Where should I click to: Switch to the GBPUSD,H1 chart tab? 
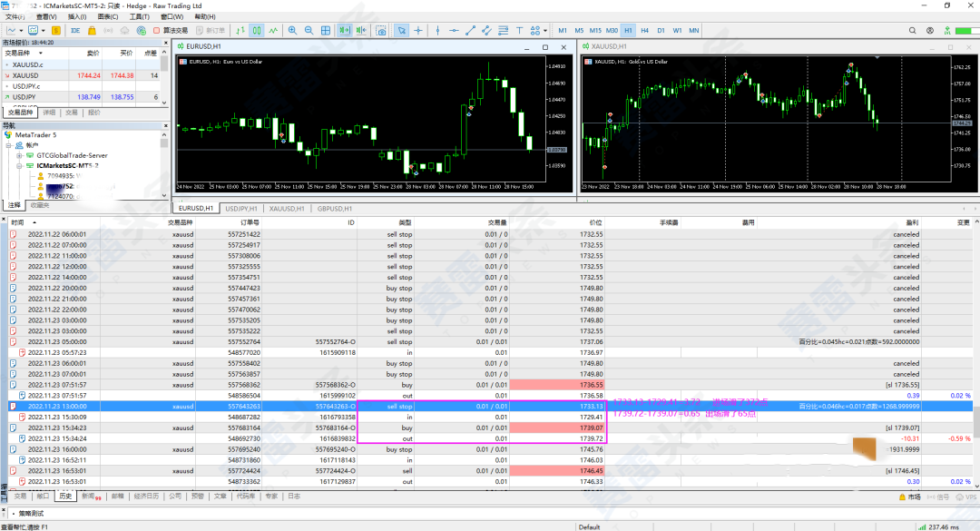[x=334, y=208]
